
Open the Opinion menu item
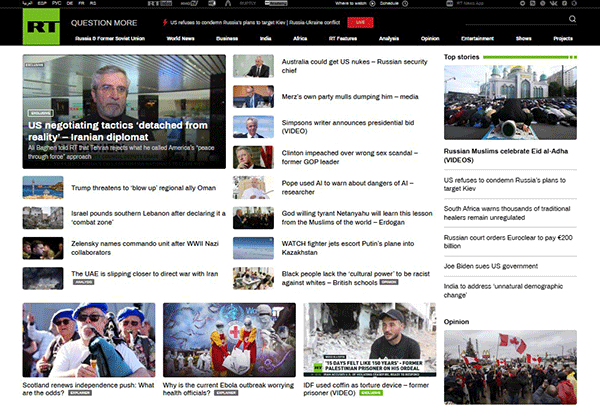430,38
